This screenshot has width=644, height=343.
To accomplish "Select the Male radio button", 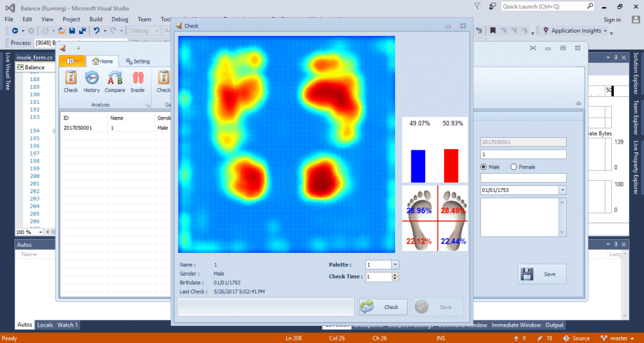I will pos(484,167).
